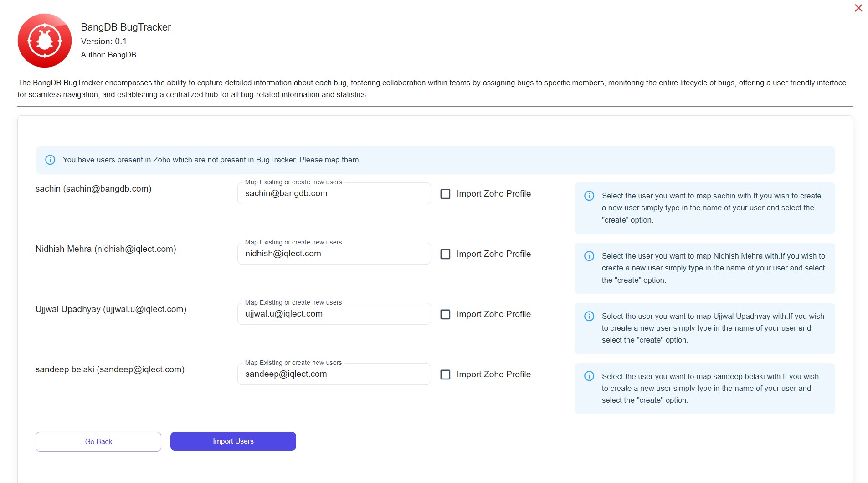The height and width of the screenshot is (483, 868).
Task: Click the sandeep belaki (sandeep@iqlect.com) label
Action: click(x=110, y=369)
